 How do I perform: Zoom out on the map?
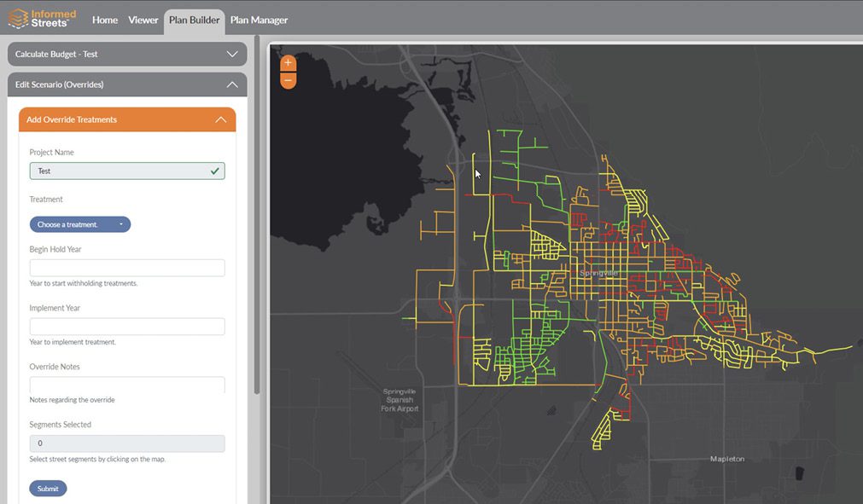[288, 80]
